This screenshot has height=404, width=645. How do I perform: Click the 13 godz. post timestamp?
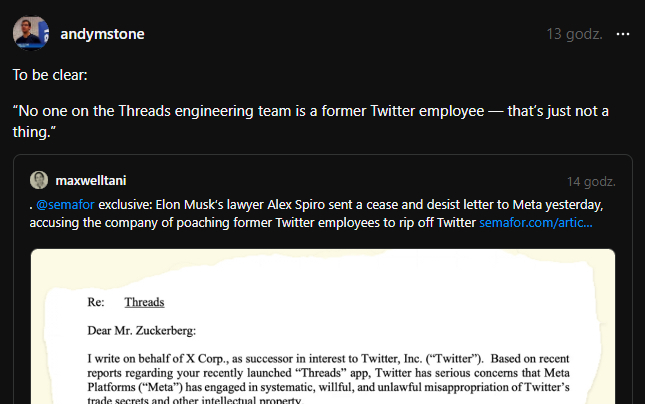coord(574,34)
